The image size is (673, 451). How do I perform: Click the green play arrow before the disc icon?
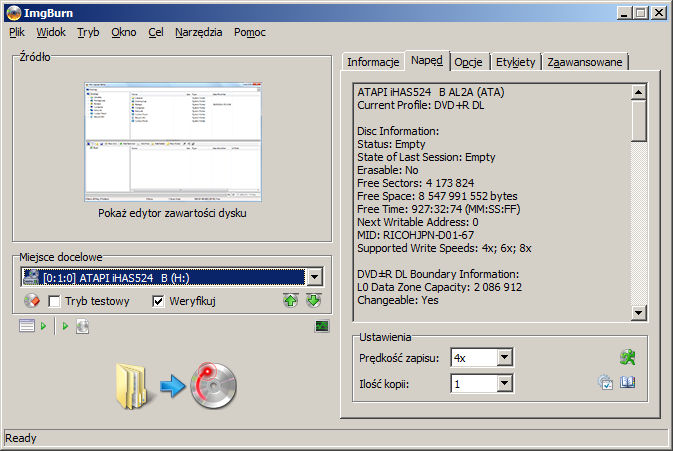click(65, 326)
